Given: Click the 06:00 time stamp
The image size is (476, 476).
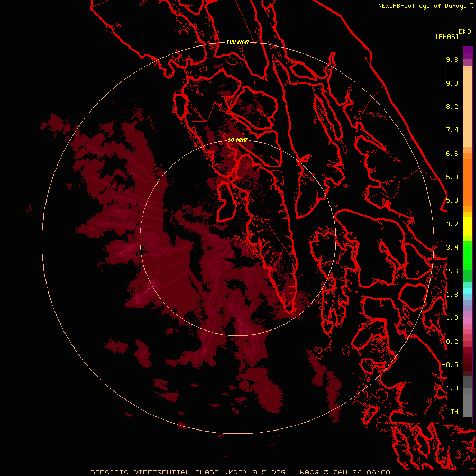Looking at the screenshot, I should [x=378, y=472].
